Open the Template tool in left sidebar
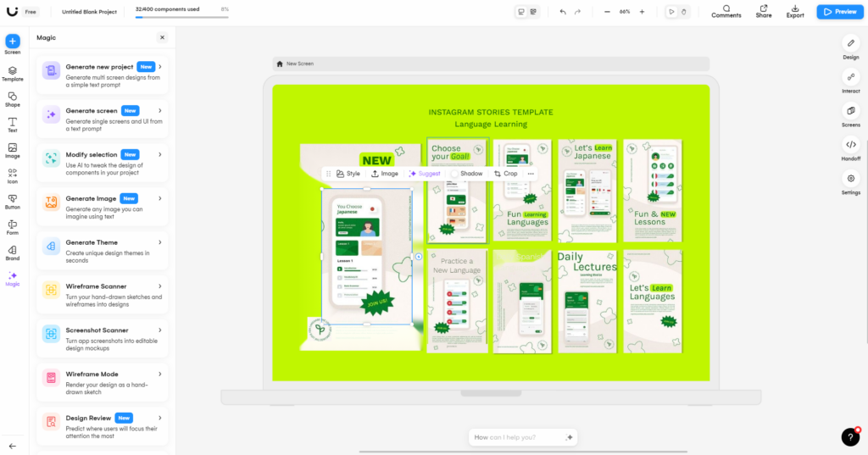868x455 pixels. [13, 74]
